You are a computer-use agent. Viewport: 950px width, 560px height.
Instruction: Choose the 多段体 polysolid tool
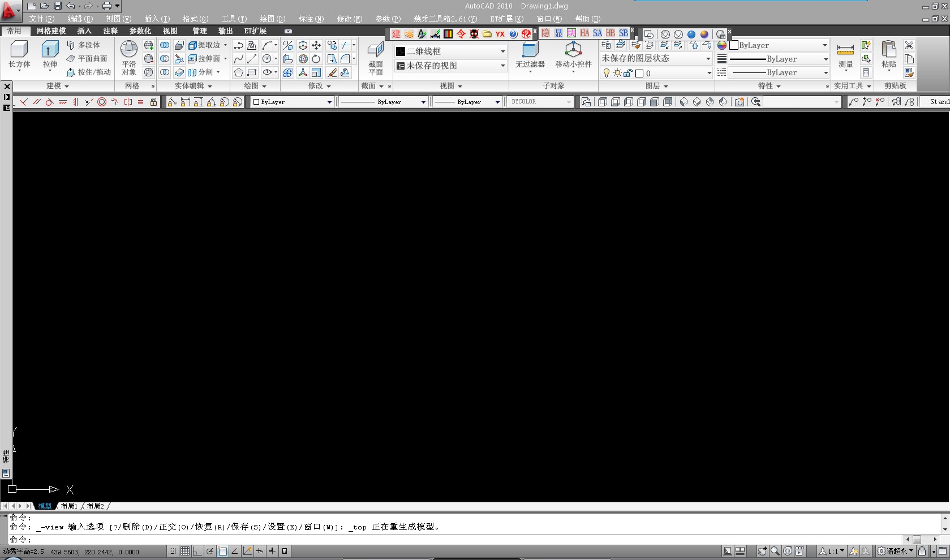pyautogui.click(x=83, y=45)
